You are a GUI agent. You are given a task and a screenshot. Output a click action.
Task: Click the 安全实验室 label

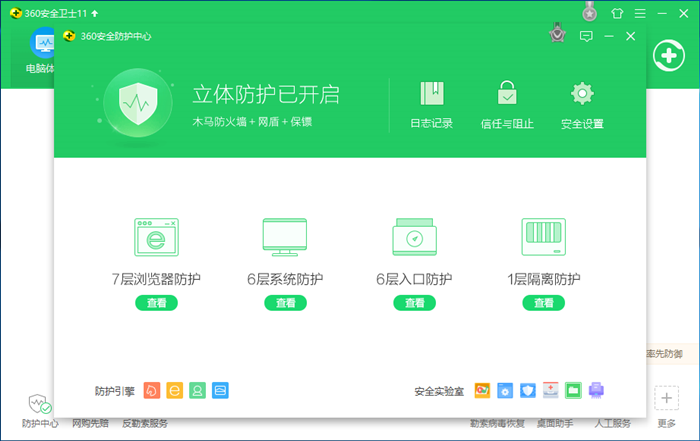pyautogui.click(x=439, y=391)
